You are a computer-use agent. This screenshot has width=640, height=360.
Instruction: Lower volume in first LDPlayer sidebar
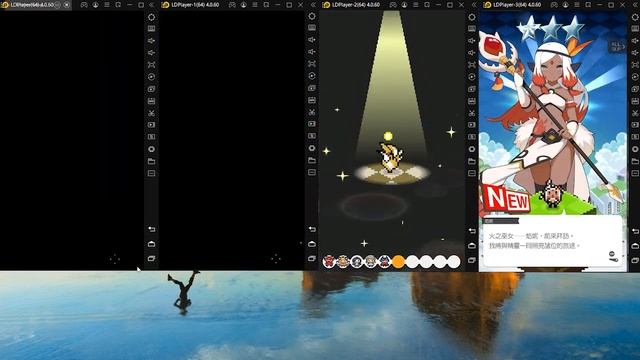[x=151, y=53]
